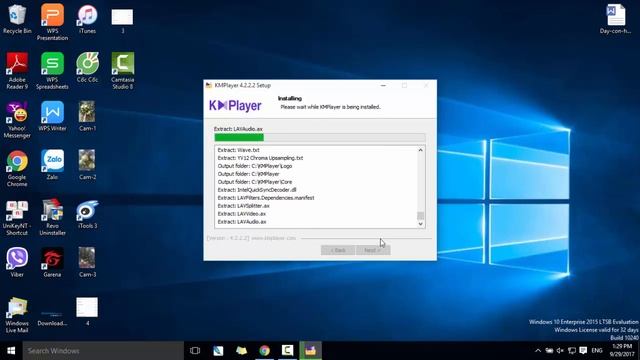Viewport: 640px width, 360px height.
Task: Select the Cam-1 desktop file
Action: click(x=87, y=116)
